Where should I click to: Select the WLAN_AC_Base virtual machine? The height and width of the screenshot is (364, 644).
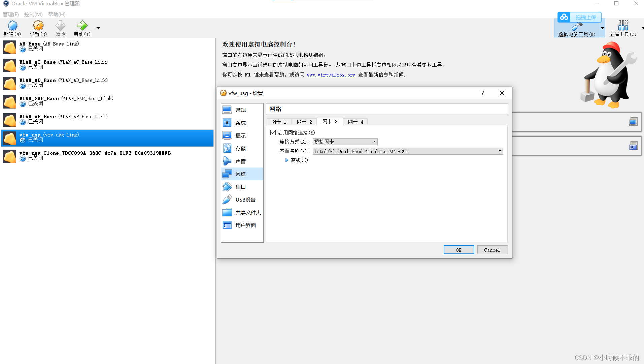[x=107, y=65]
